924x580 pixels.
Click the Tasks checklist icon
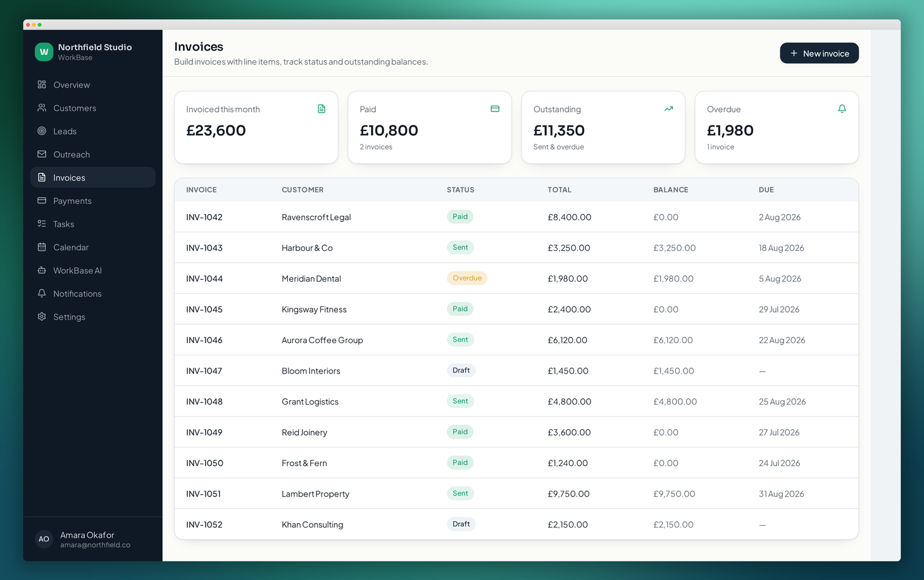click(x=42, y=224)
